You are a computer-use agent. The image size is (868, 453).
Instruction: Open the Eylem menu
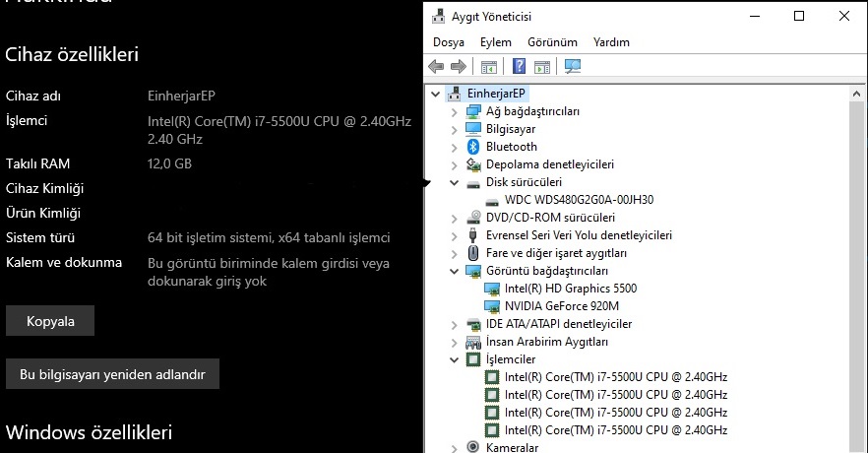click(x=495, y=42)
